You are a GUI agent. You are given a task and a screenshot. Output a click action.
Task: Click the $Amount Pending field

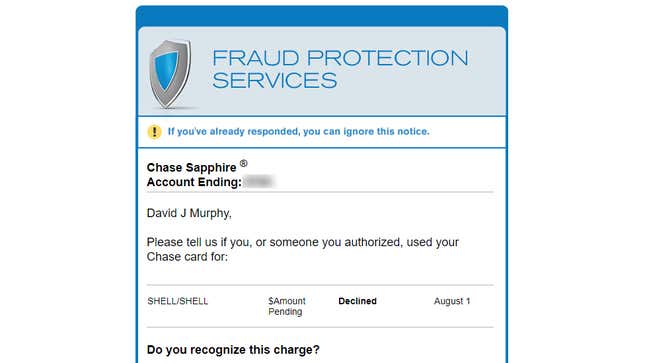point(287,306)
